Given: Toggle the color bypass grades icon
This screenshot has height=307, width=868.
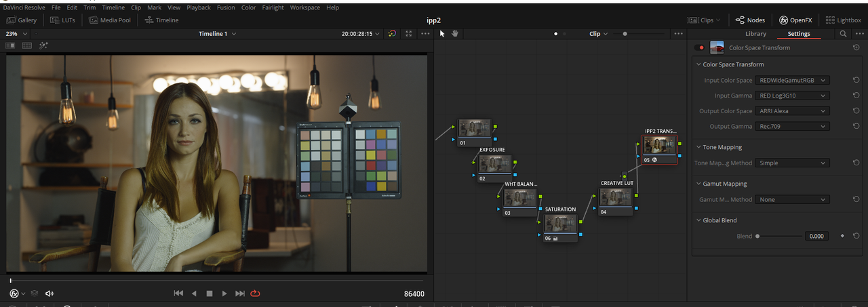Looking at the screenshot, I should pos(392,33).
